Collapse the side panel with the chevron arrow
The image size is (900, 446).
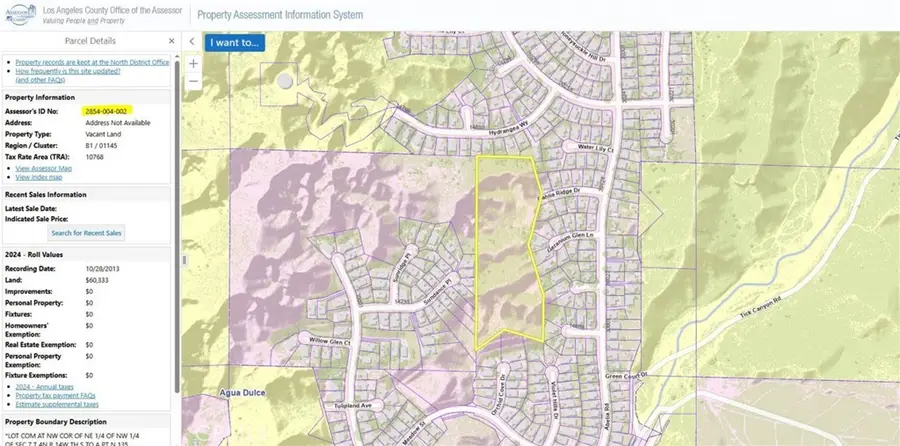coord(192,41)
